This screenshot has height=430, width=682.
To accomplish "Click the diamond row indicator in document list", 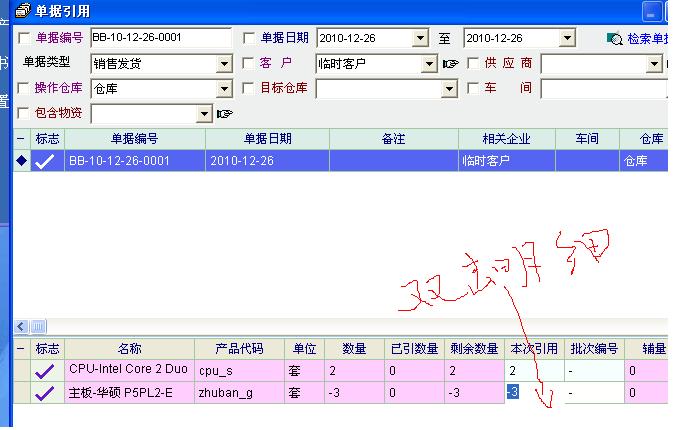I will click(21, 161).
